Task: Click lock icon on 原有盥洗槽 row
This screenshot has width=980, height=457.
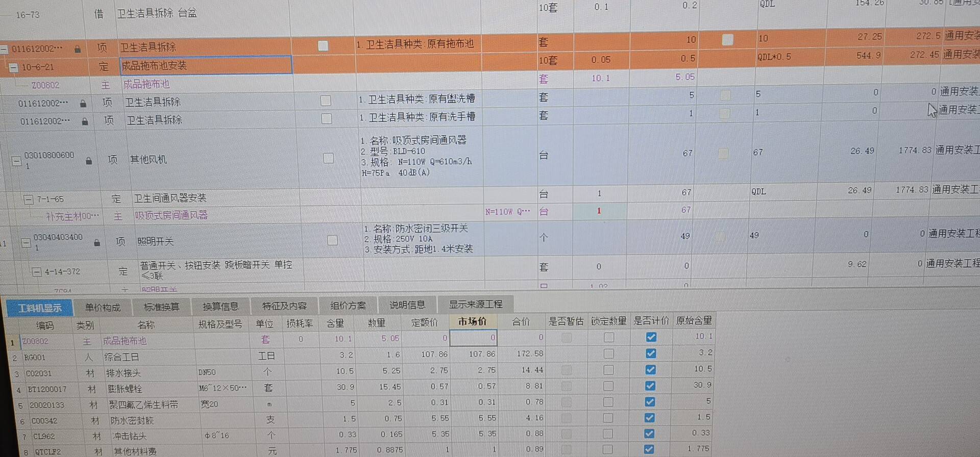Action: point(83,104)
